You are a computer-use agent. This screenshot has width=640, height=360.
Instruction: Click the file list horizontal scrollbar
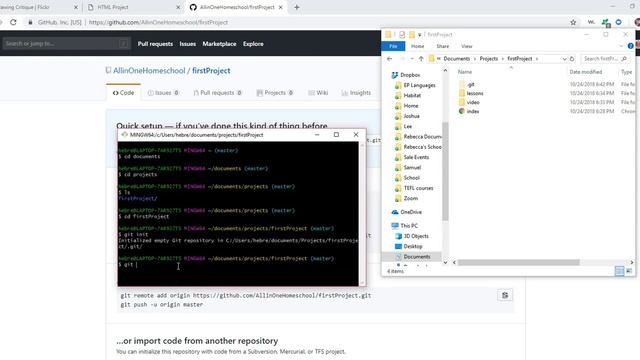(518, 262)
